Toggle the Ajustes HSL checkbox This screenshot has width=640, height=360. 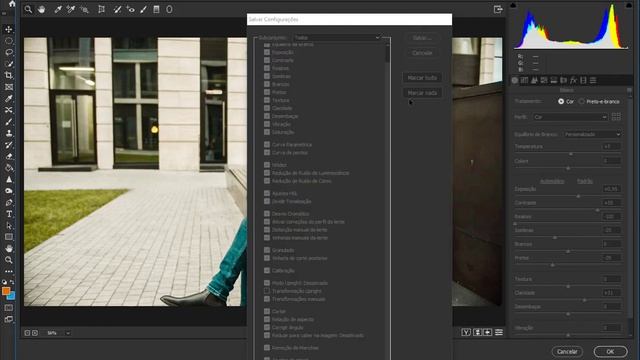267,193
